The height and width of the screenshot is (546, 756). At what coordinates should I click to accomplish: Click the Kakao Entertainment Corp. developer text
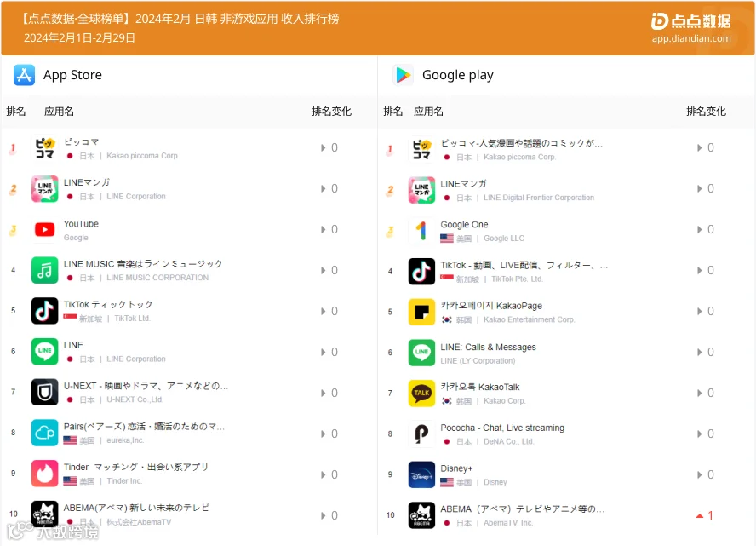pyautogui.click(x=529, y=319)
